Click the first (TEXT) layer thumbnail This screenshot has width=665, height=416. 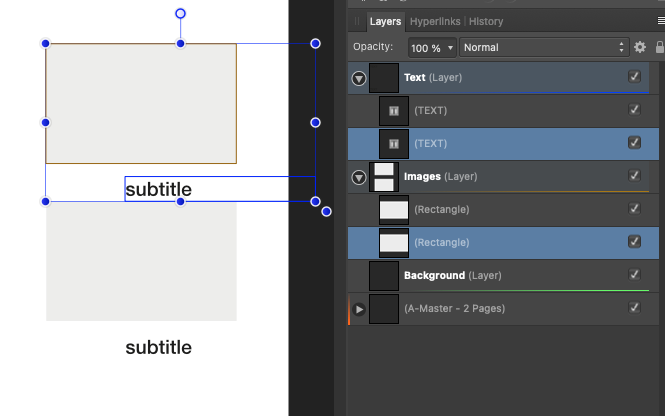tap(394, 111)
